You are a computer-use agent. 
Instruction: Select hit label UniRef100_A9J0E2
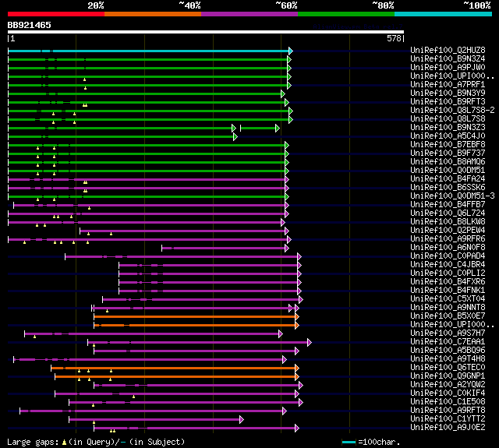pyautogui.click(x=448, y=428)
